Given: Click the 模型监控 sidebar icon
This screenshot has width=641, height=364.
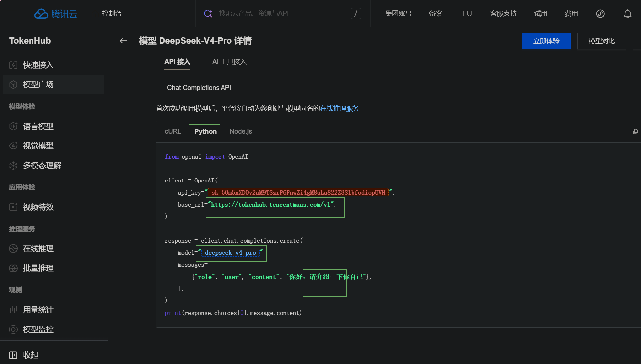Looking at the screenshot, I should tap(13, 329).
